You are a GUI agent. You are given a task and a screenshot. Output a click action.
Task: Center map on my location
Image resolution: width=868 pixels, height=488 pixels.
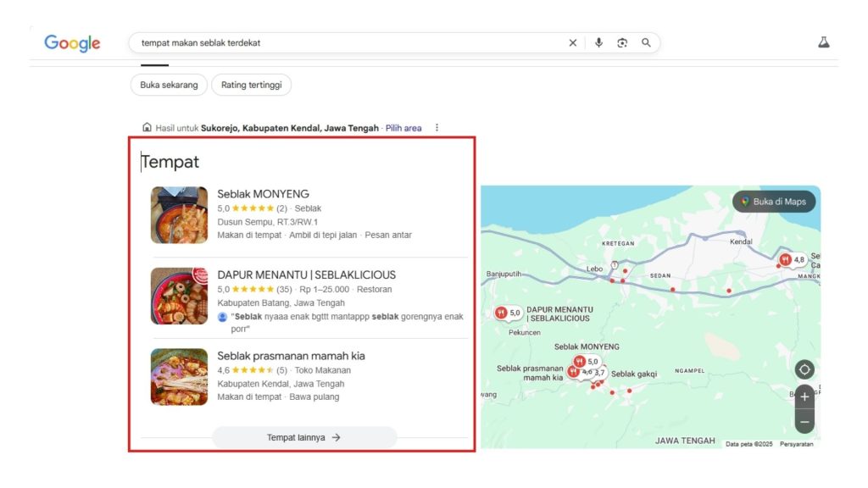[804, 369]
